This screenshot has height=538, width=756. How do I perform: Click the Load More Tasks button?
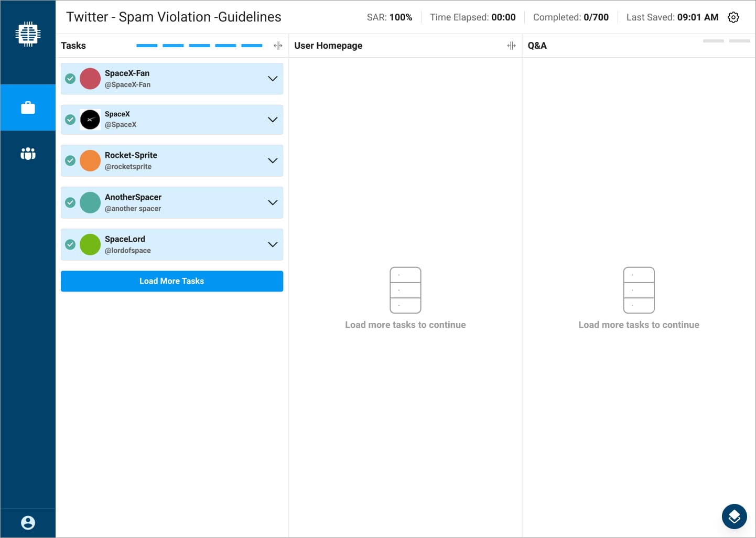[172, 281]
